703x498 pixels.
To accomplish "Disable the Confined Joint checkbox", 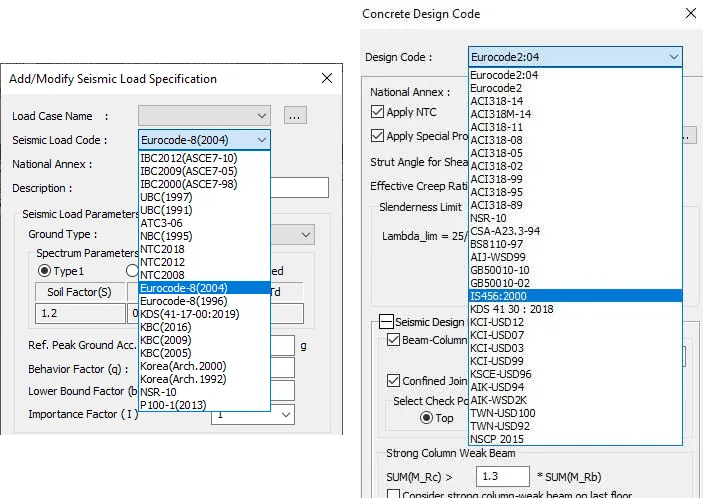I will tap(393, 381).
